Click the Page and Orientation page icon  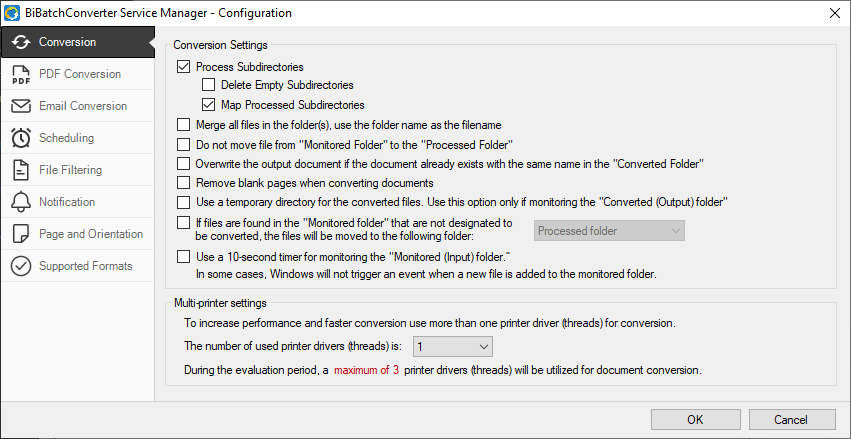click(21, 234)
